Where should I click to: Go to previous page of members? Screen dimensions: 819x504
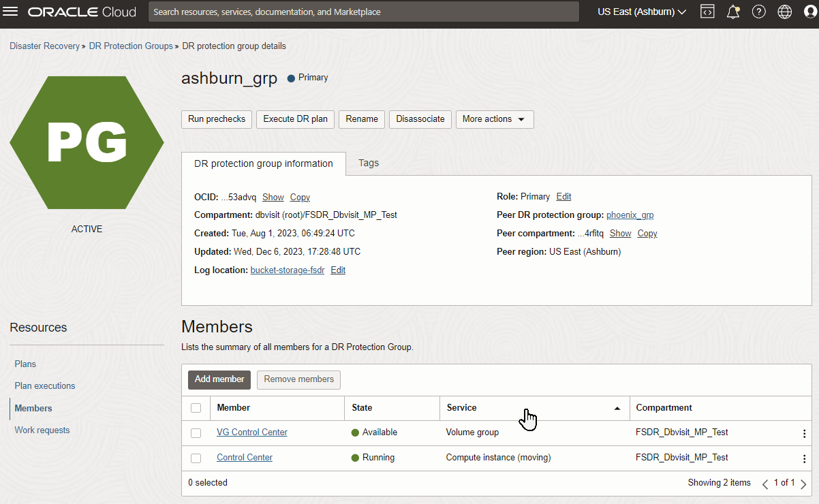click(x=765, y=484)
